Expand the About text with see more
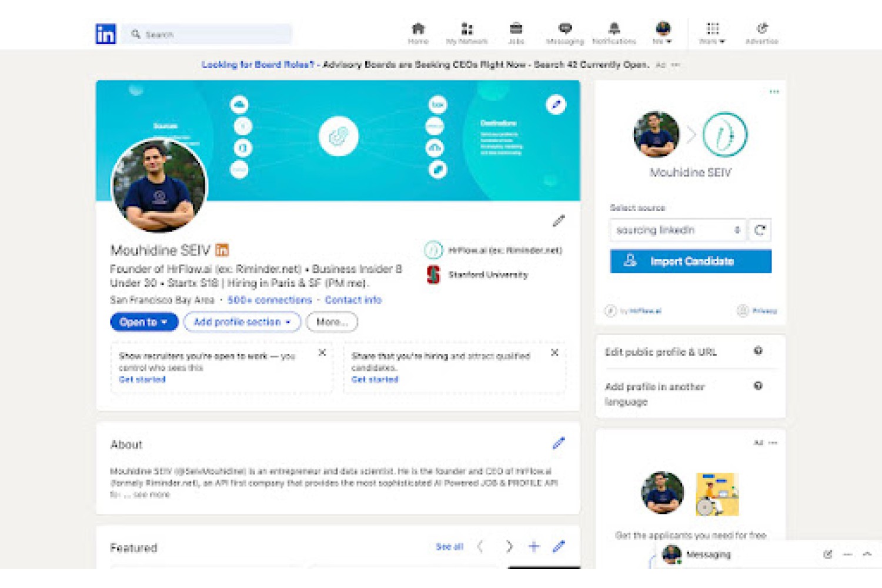882x588 pixels. (152, 495)
